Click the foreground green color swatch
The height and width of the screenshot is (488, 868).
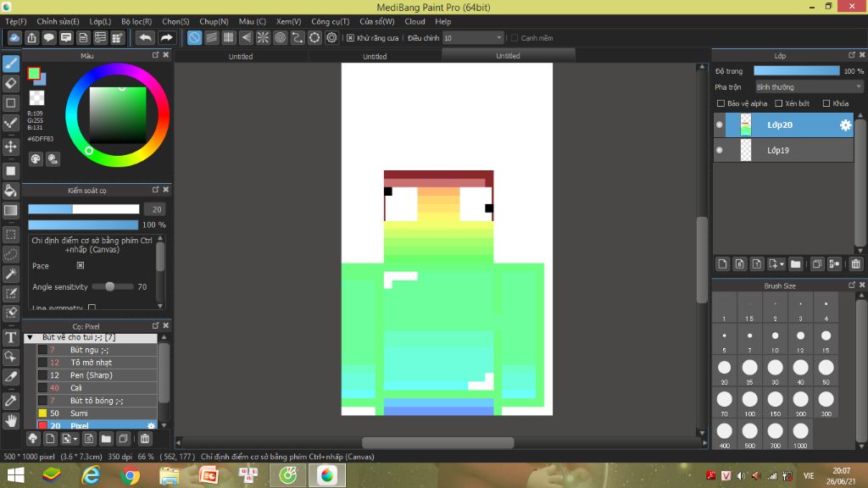(34, 74)
